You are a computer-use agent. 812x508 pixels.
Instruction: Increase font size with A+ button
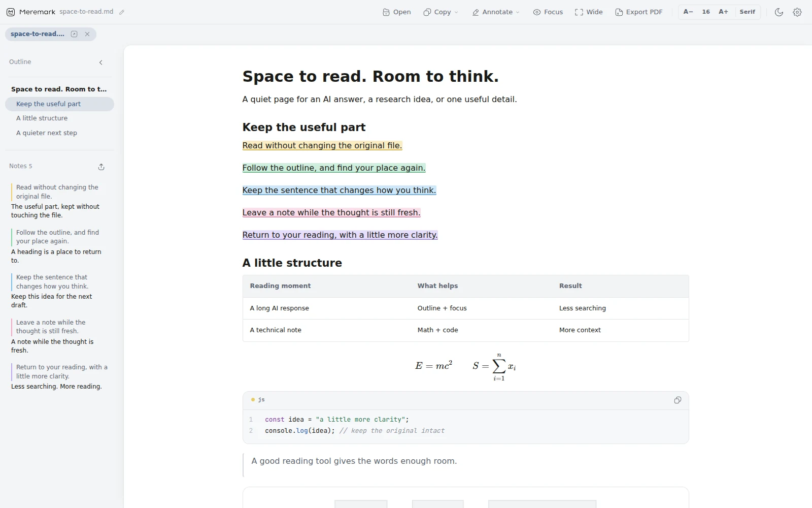click(723, 12)
